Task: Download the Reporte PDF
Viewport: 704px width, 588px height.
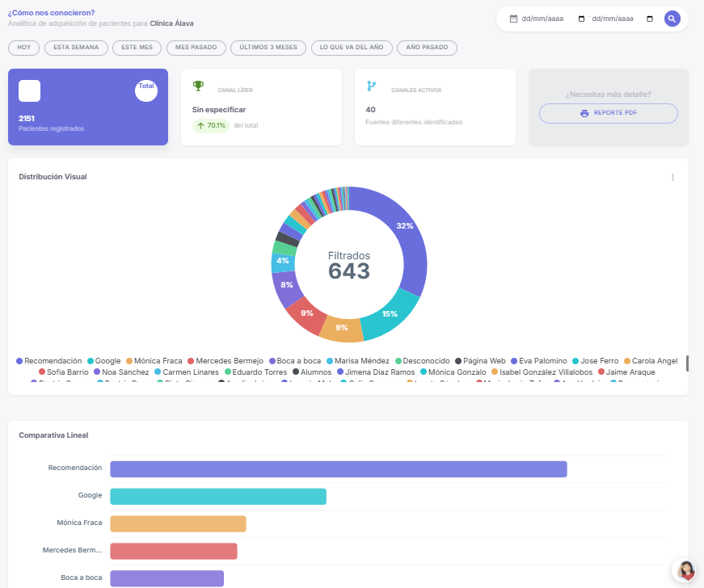Action: (x=608, y=113)
